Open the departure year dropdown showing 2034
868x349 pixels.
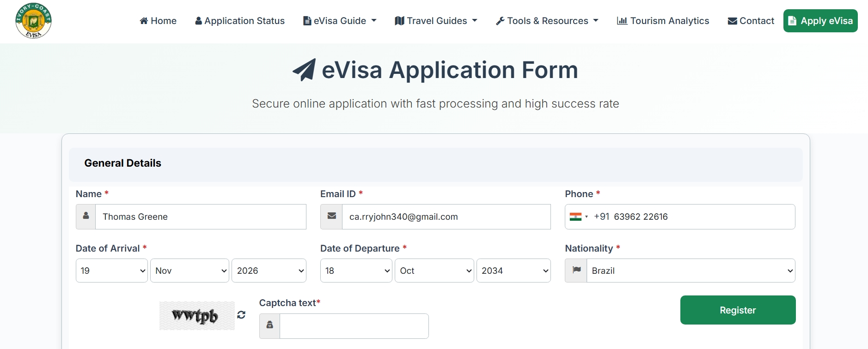coord(513,271)
